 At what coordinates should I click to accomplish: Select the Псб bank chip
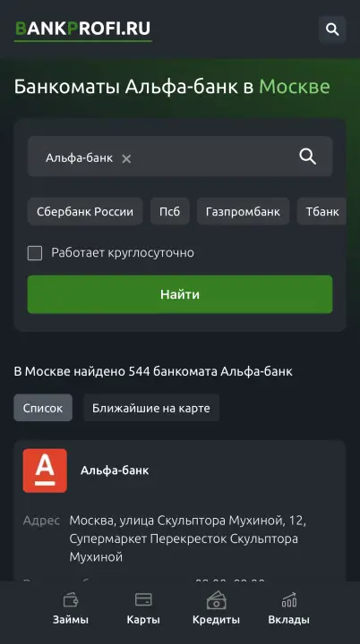(x=170, y=211)
